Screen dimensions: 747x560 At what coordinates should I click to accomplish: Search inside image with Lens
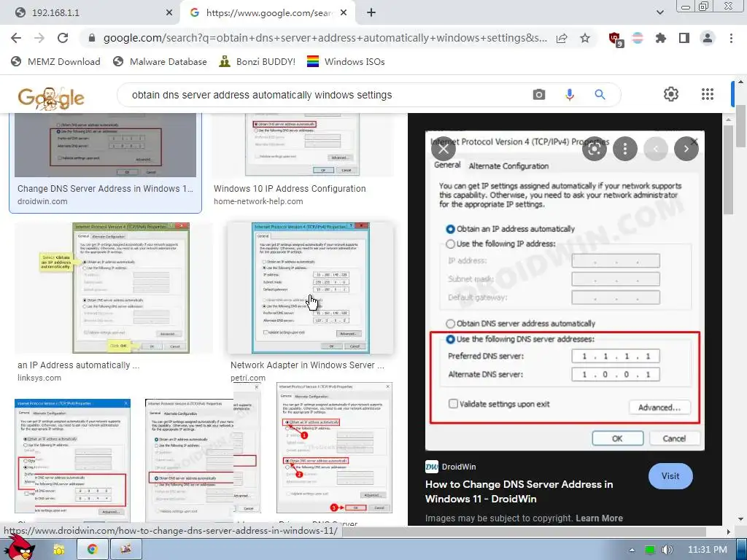coord(594,149)
